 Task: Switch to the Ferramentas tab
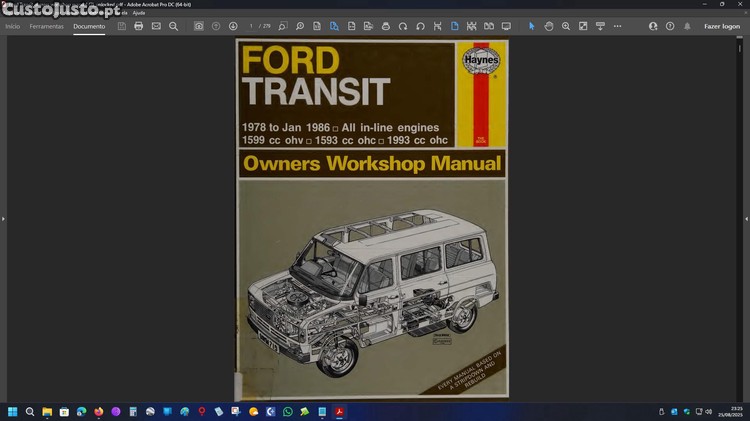(46, 26)
